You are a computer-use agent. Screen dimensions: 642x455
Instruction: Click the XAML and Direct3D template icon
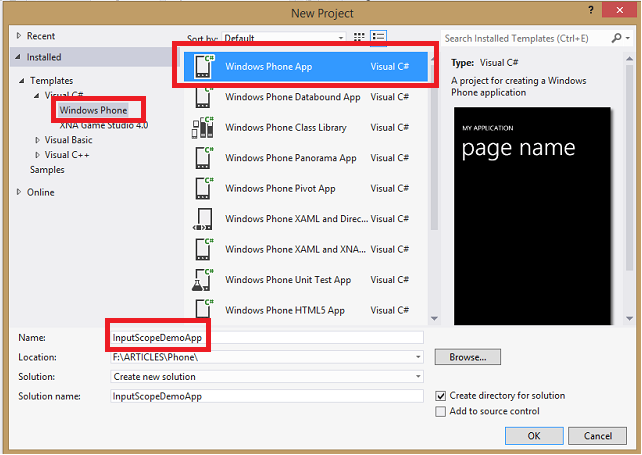point(203,219)
